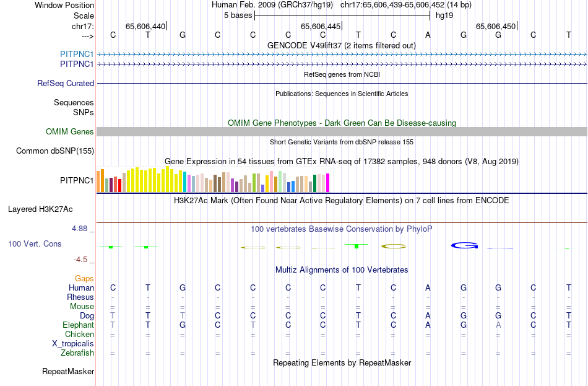This screenshot has height=386, width=588.
Task: Click the Chicken species label
Action: (79, 334)
